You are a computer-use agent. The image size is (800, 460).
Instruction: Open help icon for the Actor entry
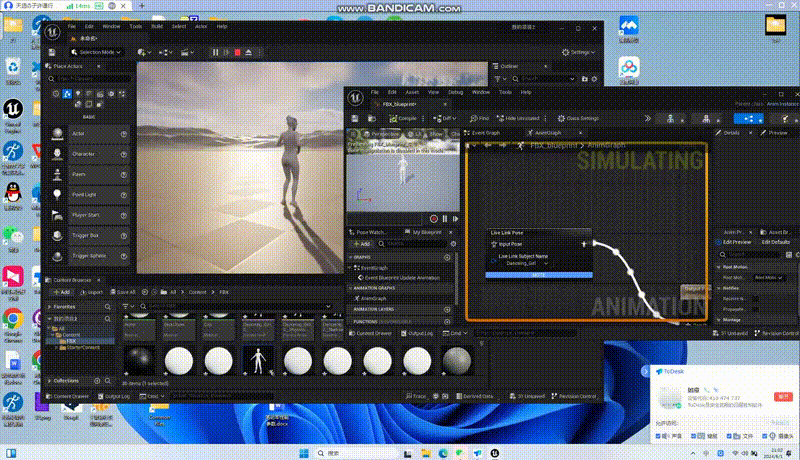[x=123, y=134]
